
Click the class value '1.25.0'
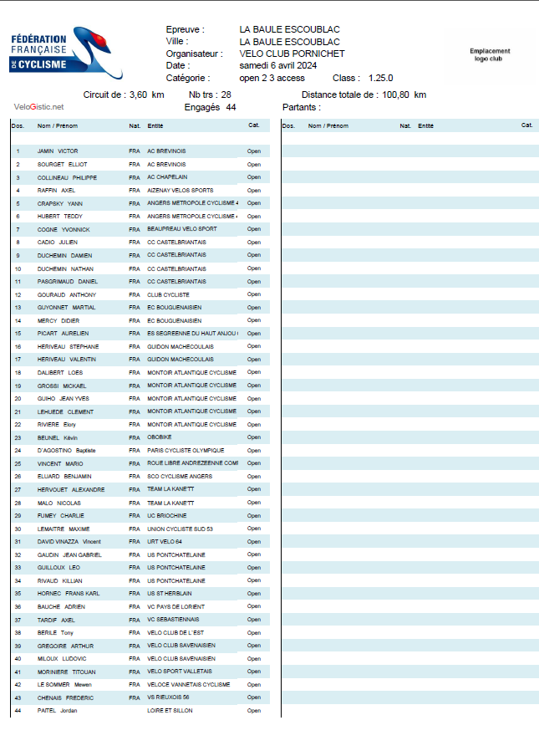[380, 78]
